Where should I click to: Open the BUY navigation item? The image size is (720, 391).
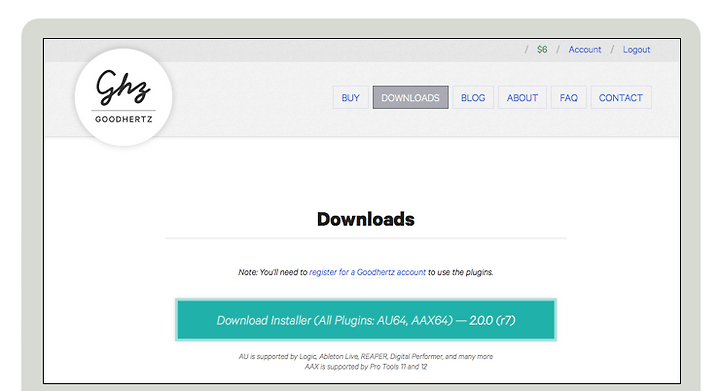click(350, 98)
